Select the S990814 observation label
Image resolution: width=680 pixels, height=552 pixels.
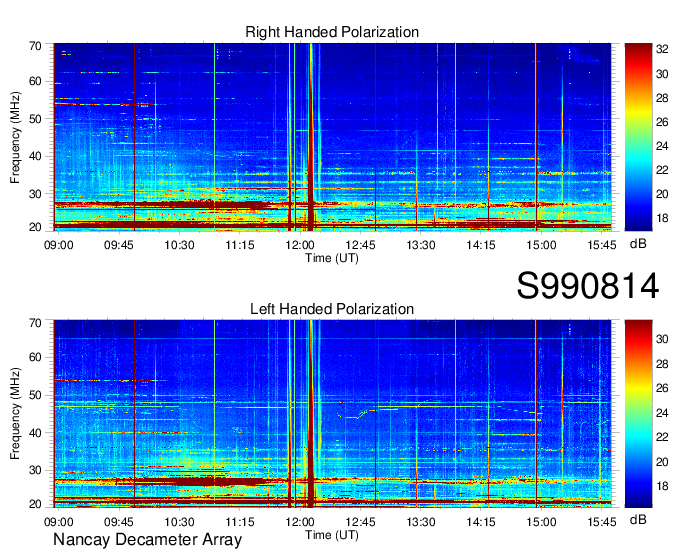coord(588,286)
